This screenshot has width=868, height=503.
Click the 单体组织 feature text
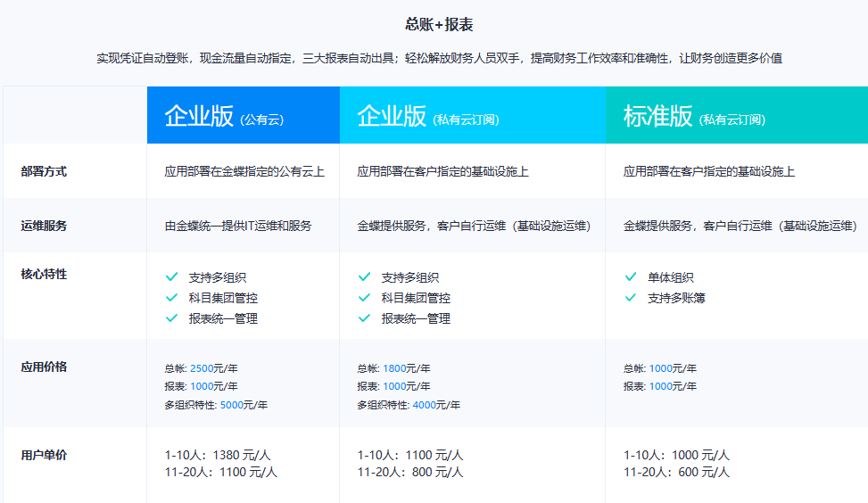click(670, 277)
